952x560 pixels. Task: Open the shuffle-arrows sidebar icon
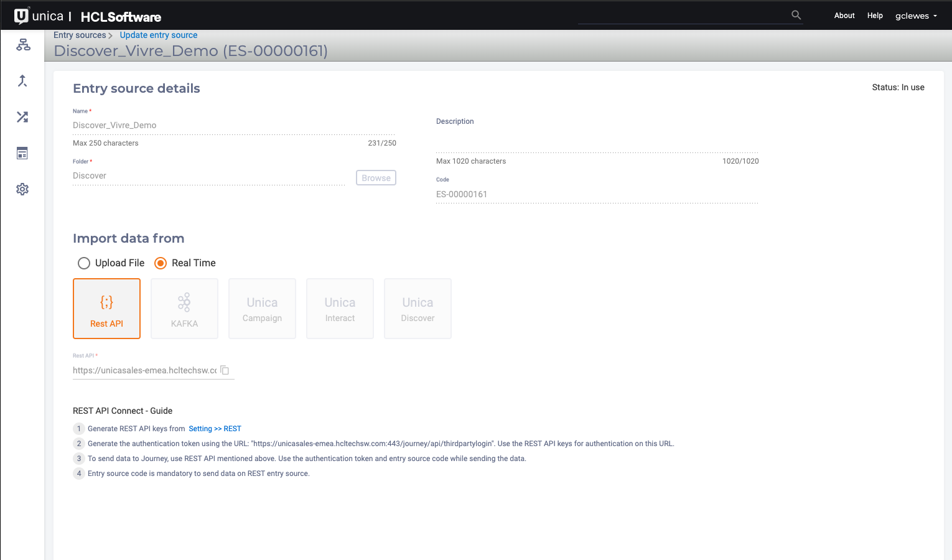22,117
